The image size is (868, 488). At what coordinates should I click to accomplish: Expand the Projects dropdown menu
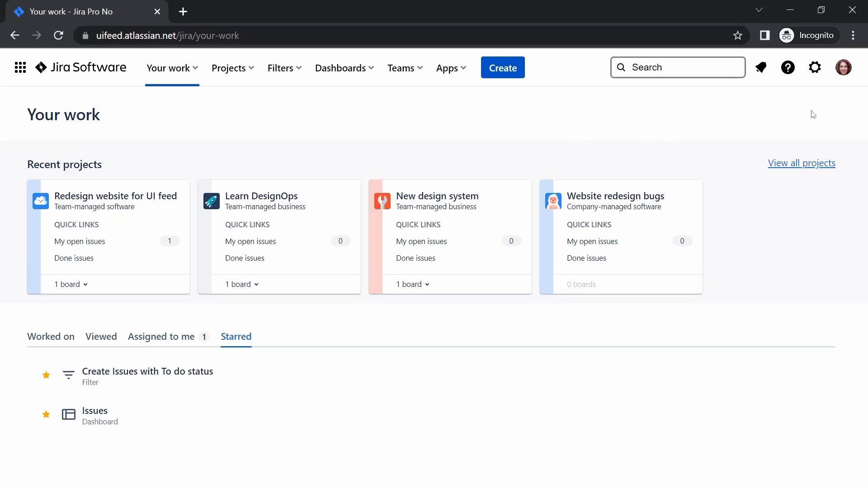coord(233,68)
